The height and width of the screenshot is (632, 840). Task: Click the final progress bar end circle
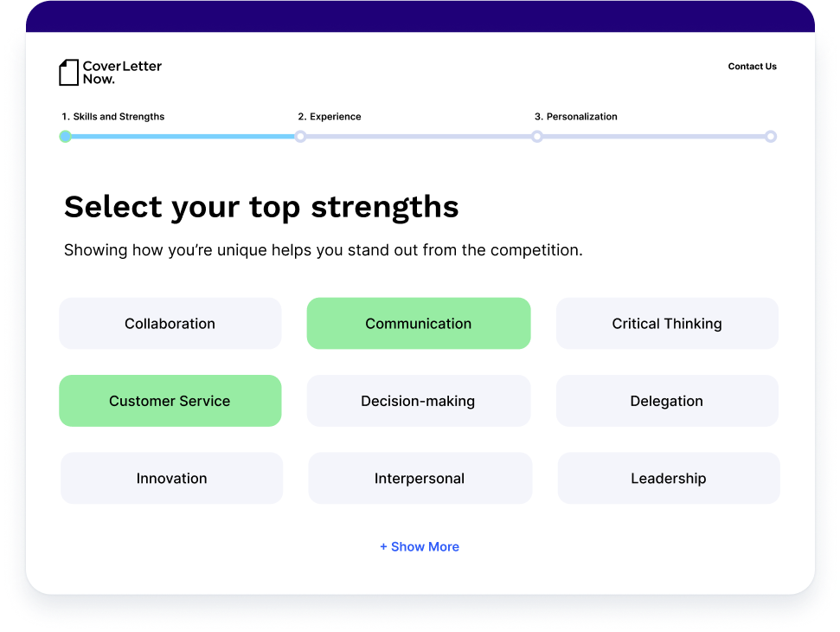click(771, 137)
